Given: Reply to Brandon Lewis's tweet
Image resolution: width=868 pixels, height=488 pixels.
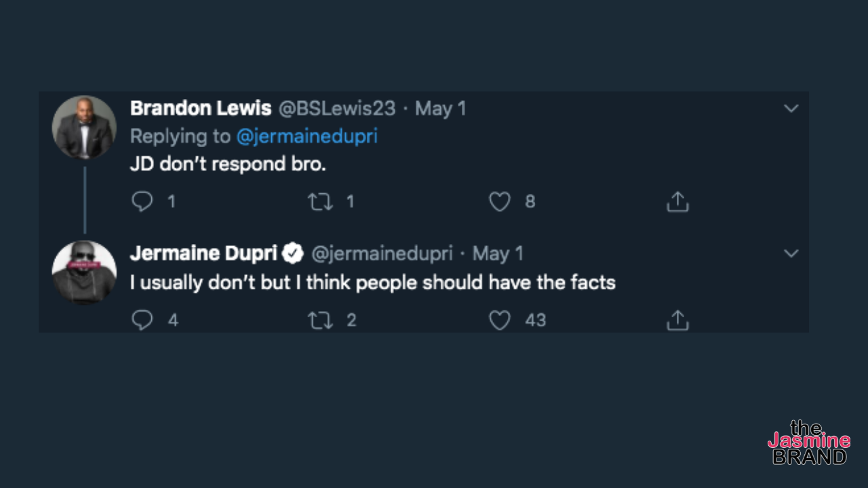Looking at the screenshot, I should (x=142, y=201).
